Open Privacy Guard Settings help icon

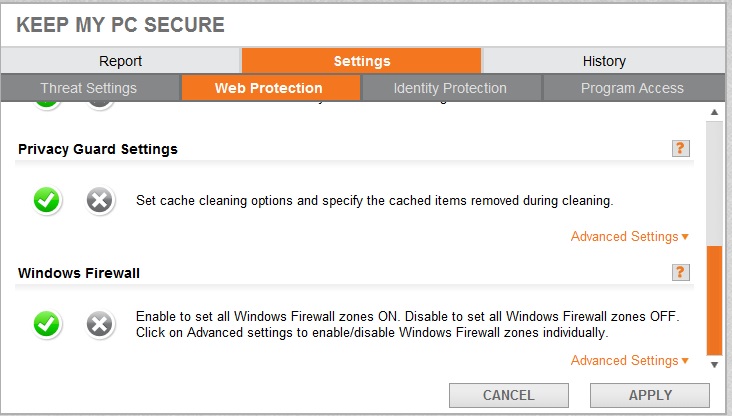click(x=680, y=148)
